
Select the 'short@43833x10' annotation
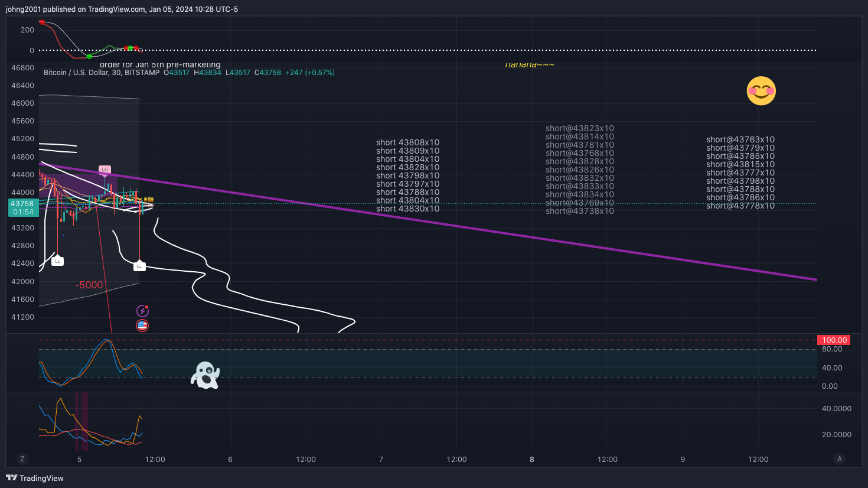[x=580, y=186]
